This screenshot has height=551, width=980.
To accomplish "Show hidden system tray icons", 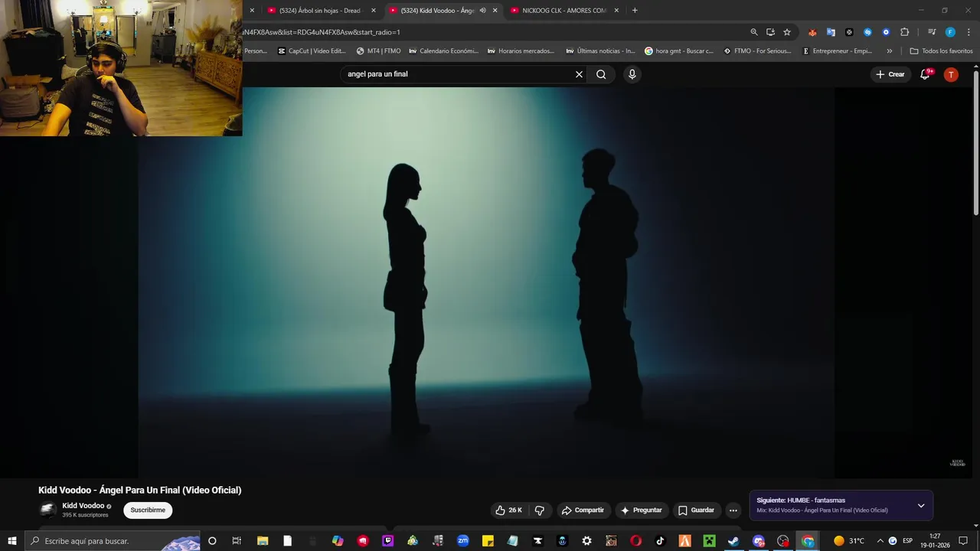I will [880, 541].
